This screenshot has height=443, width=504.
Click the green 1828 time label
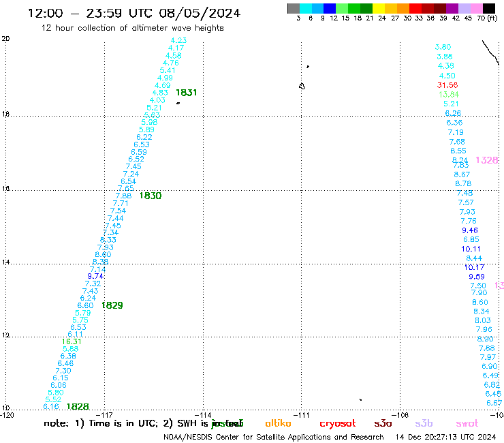[x=78, y=407]
